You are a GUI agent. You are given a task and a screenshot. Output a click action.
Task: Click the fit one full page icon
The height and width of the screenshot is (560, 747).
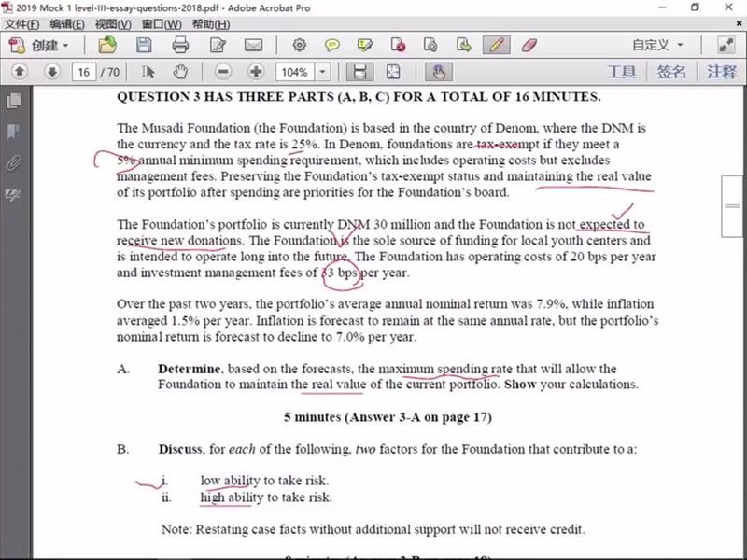tap(393, 72)
